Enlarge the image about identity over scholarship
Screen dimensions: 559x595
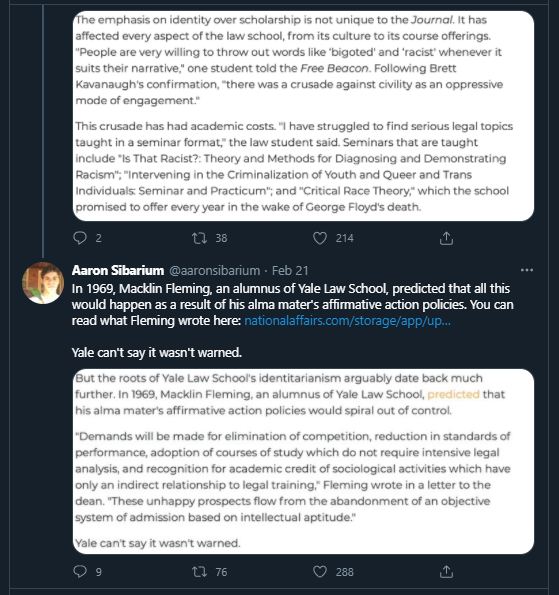tap(303, 116)
